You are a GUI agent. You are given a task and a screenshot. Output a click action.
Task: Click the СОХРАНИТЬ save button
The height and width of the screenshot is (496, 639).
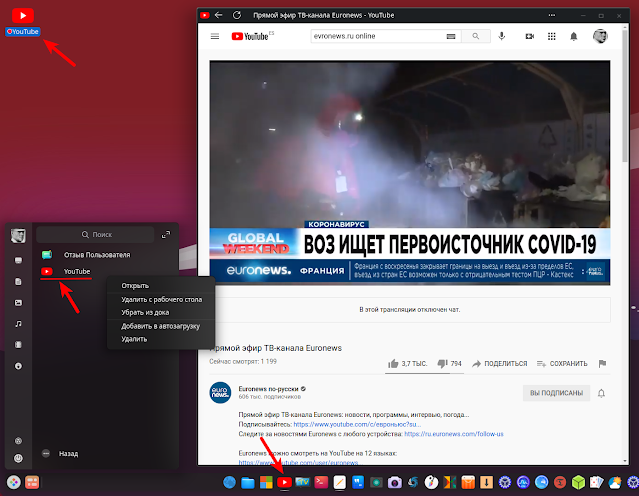[x=562, y=364]
